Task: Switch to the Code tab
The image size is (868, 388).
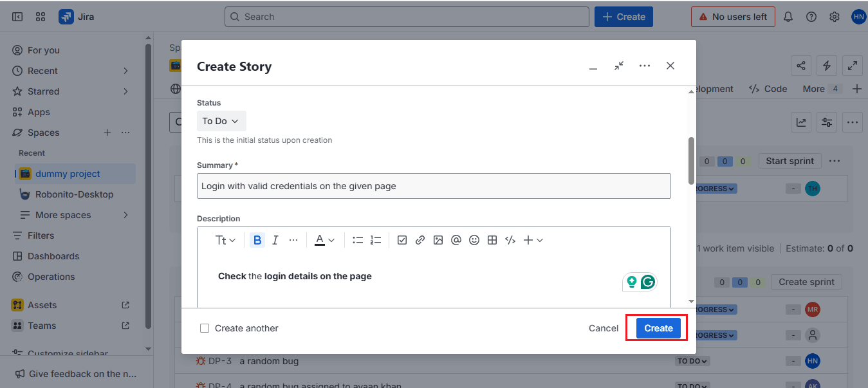Action: (x=768, y=89)
